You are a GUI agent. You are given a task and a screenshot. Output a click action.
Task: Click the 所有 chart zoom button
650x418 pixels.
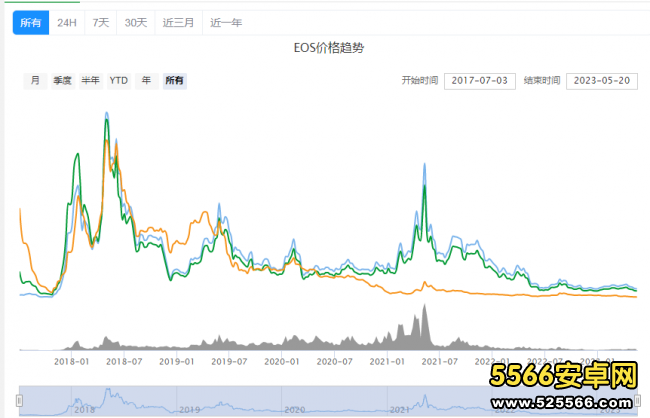tap(175, 80)
